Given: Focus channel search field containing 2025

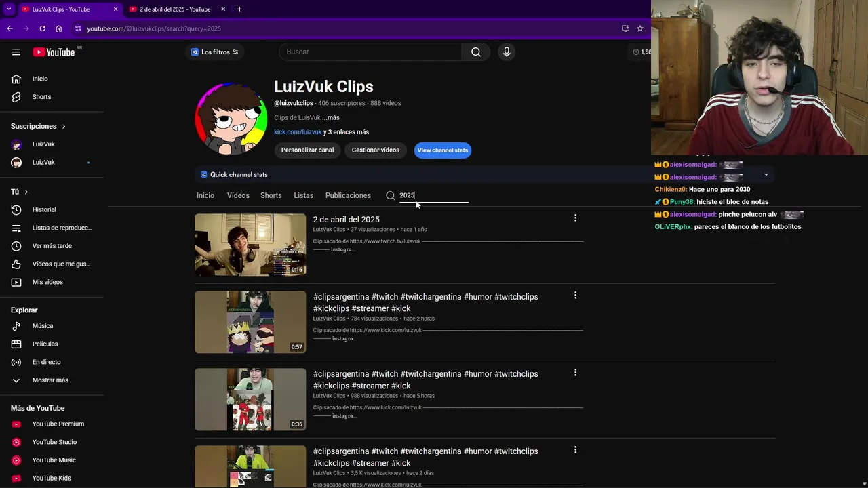Looking at the screenshot, I should [434, 195].
